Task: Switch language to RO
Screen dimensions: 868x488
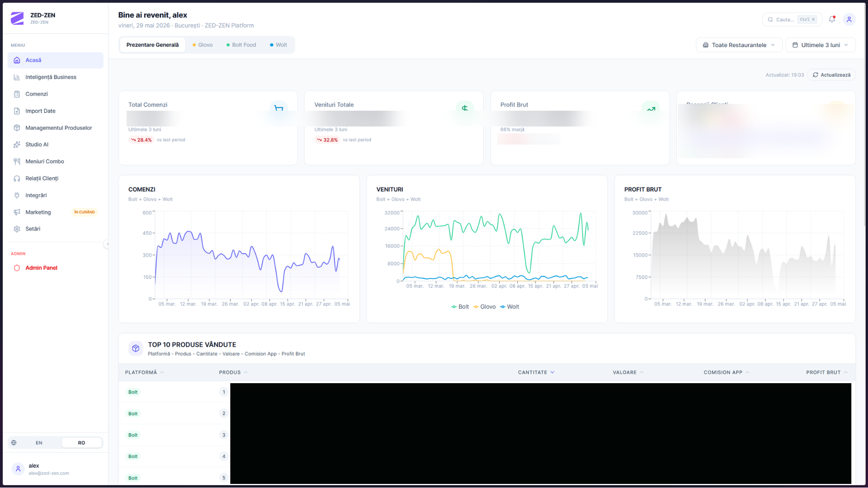Action: [81, 443]
